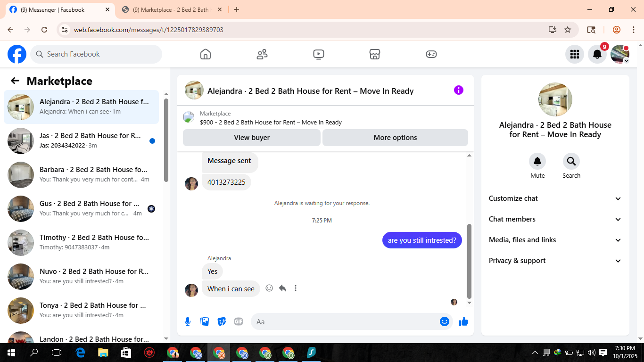Open the Tonya conversation
This screenshot has width=644, height=362.
81,311
